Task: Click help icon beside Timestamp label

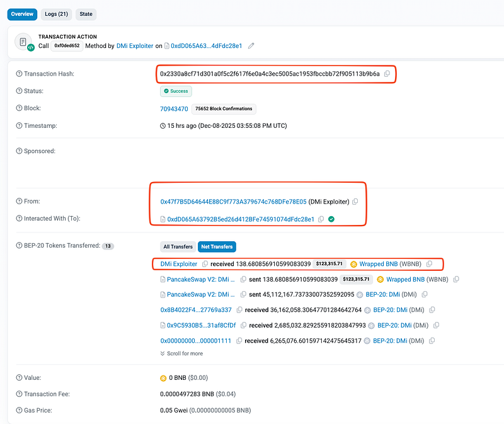Action: [19, 126]
